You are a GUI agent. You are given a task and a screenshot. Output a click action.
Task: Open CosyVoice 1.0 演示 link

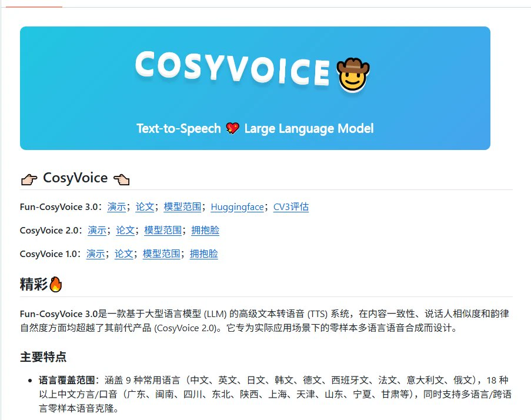tap(95, 254)
